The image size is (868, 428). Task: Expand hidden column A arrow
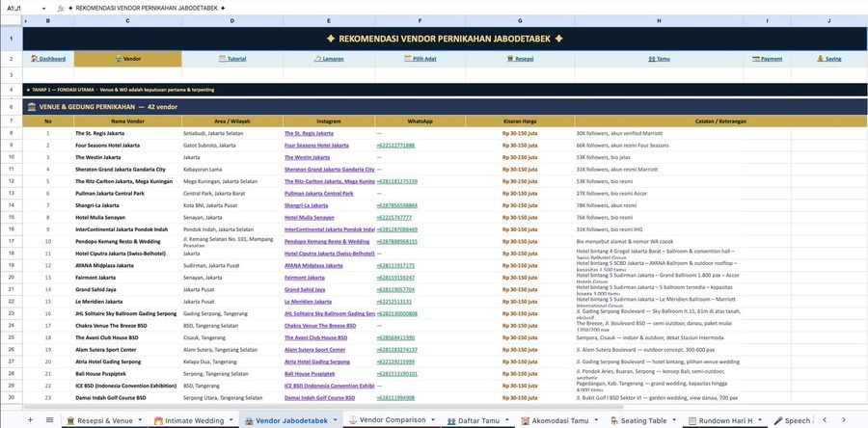26,21
